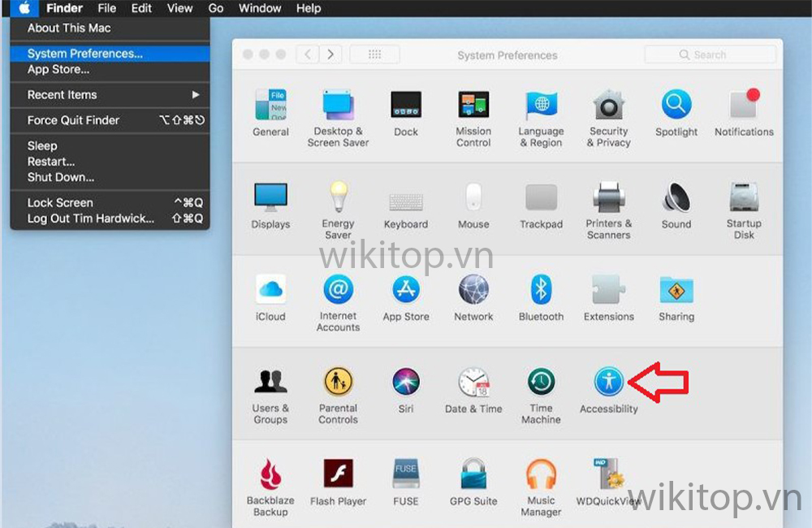
Task: Choose About This Mac
Action: click(110, 28)
